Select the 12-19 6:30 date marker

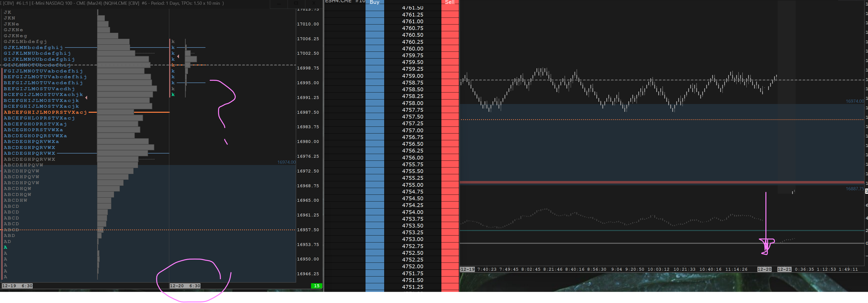click(x=17, y=286)
